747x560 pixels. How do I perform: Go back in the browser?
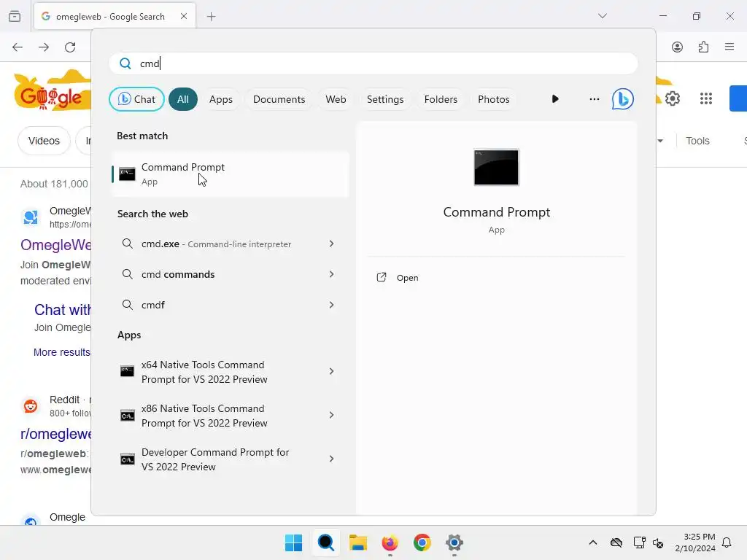coord(18,47)
